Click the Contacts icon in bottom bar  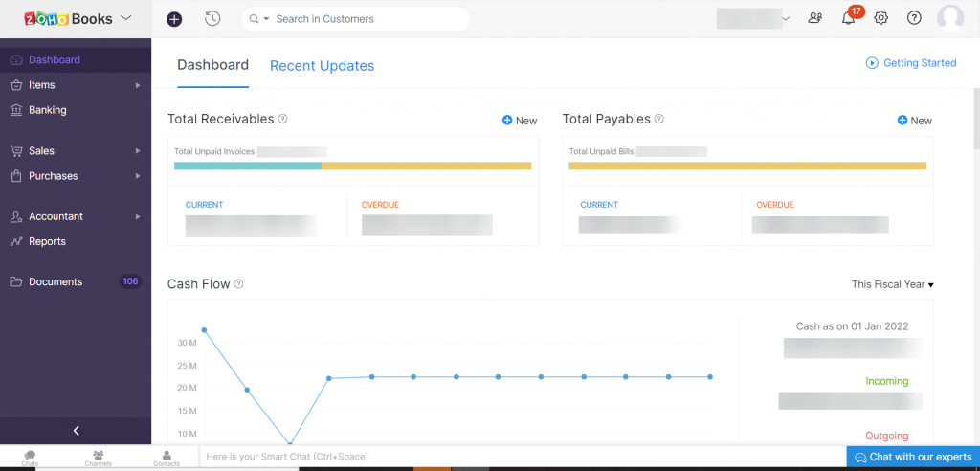pos(167,458)
